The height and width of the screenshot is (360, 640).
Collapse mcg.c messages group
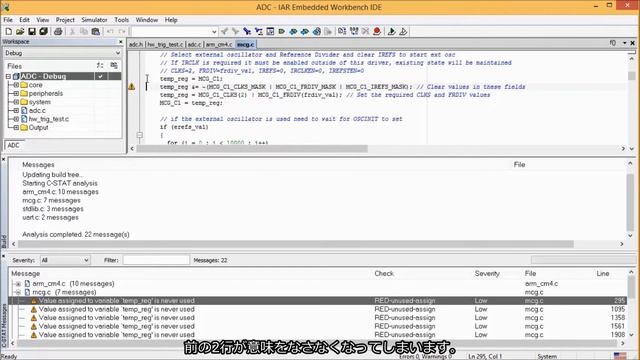tap(18, 292)
